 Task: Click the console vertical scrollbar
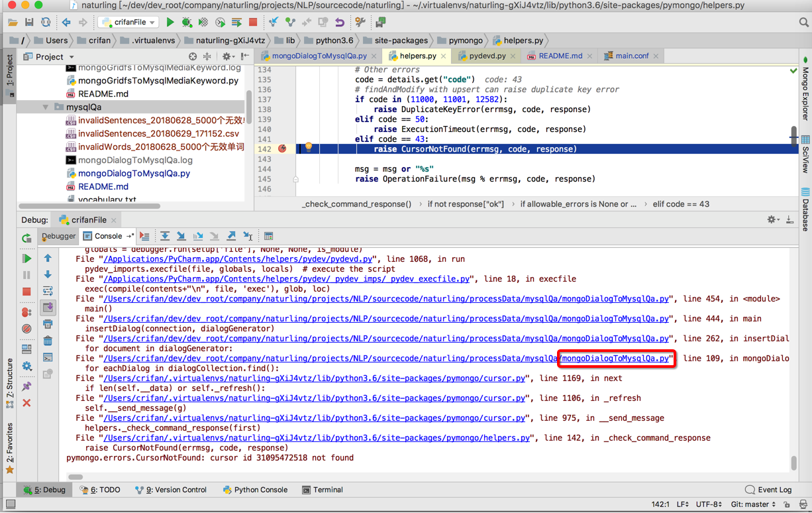(793, 462)
